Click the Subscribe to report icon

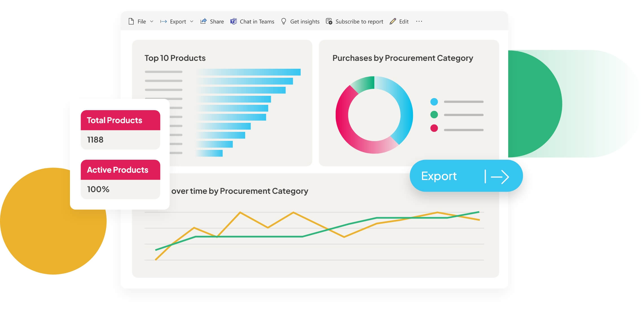[x=329, y=21]
